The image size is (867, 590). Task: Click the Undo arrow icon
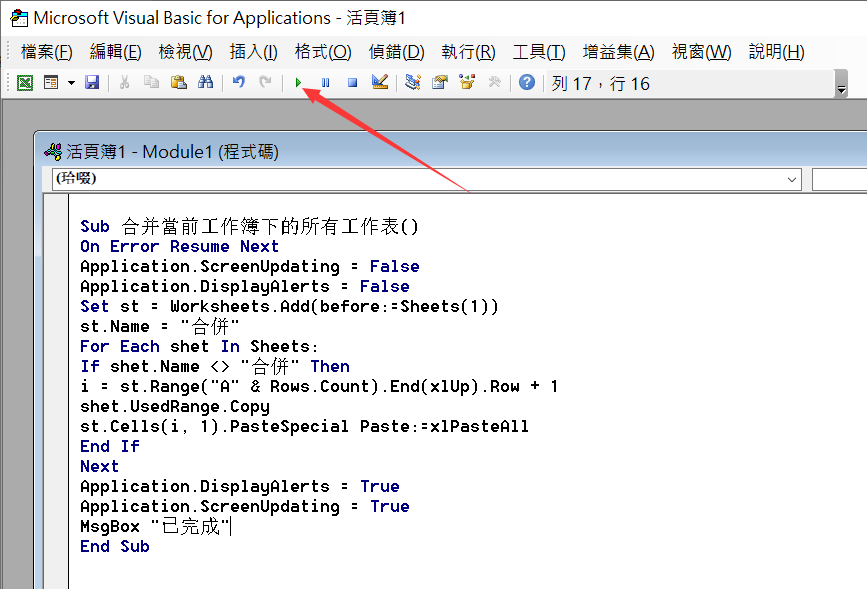coord(238,83)
